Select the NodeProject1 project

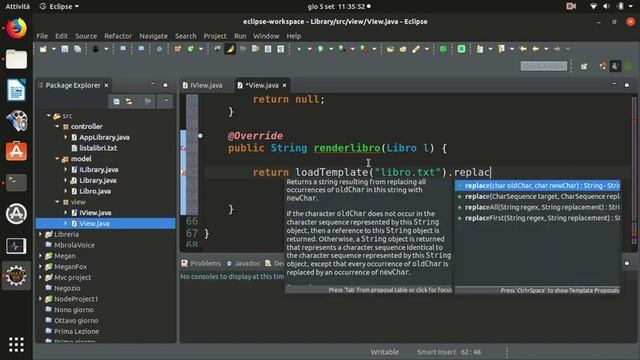click(x=76, y=299)
